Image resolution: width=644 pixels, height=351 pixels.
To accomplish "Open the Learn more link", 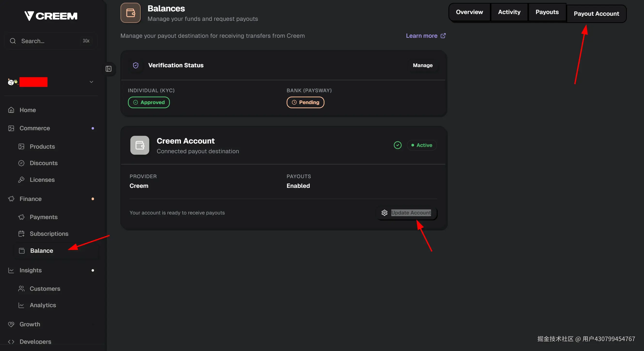I will point(426,36).
